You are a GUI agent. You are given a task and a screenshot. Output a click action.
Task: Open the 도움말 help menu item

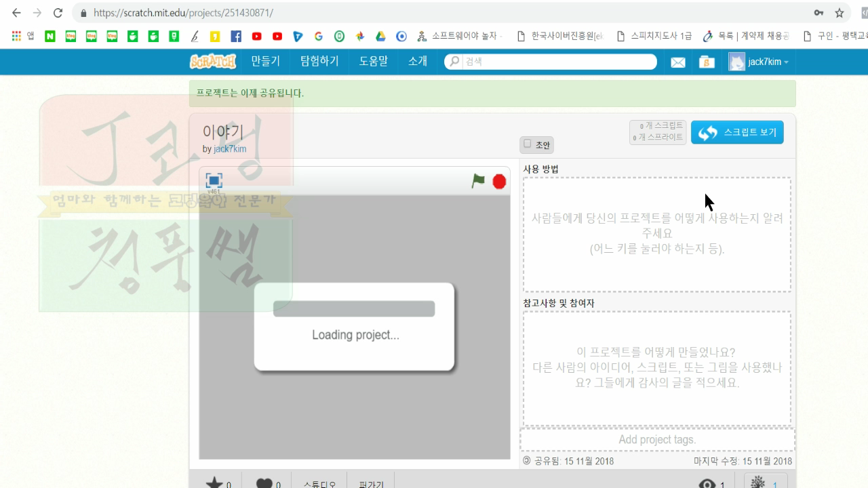[372, 61]
